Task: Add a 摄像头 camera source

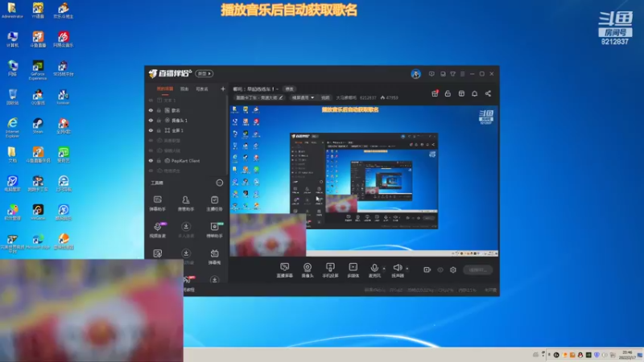Action: pyautogui.click(x=308, y=270)
